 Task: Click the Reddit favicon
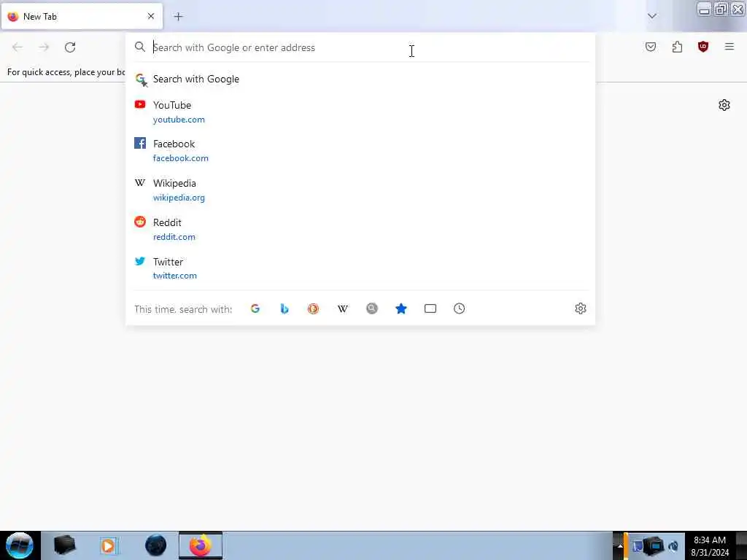click(x=139, y=222)
